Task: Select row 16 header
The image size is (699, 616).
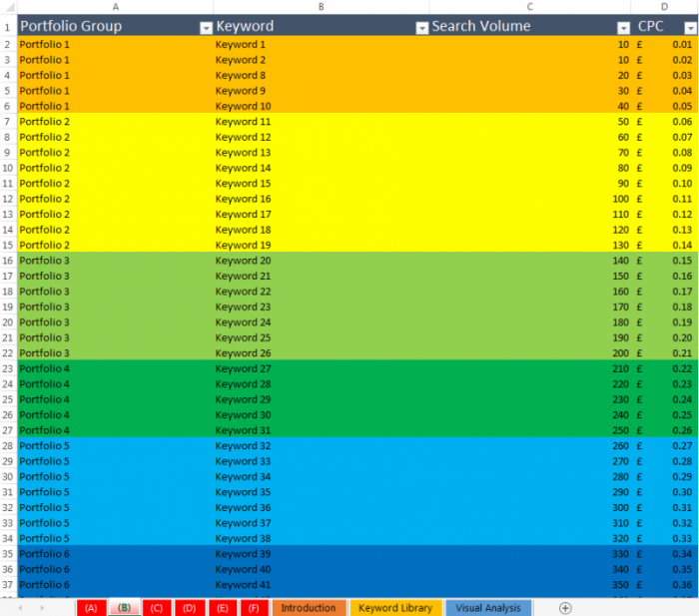Action: point(8,261)
